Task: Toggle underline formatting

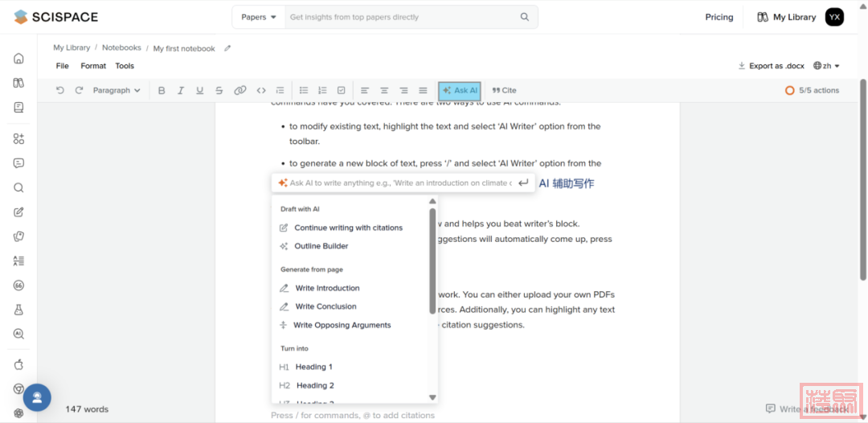Action: coord(199,91)
